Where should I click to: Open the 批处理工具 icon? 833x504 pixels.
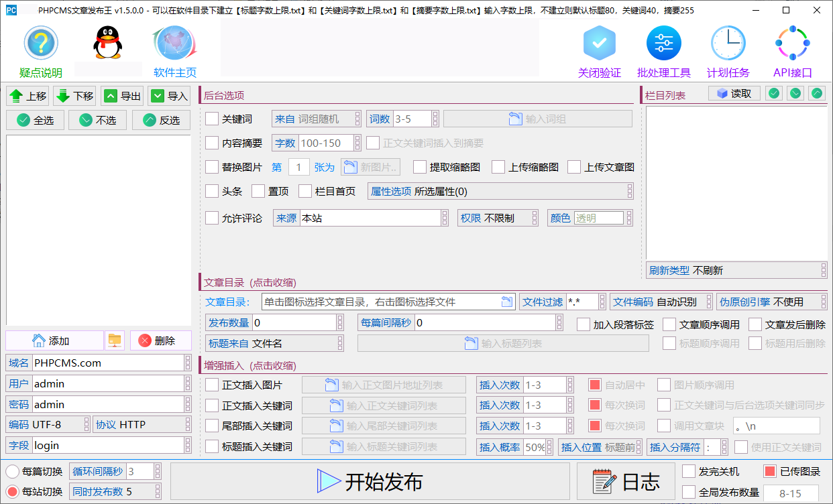click(x=663, y=44)
